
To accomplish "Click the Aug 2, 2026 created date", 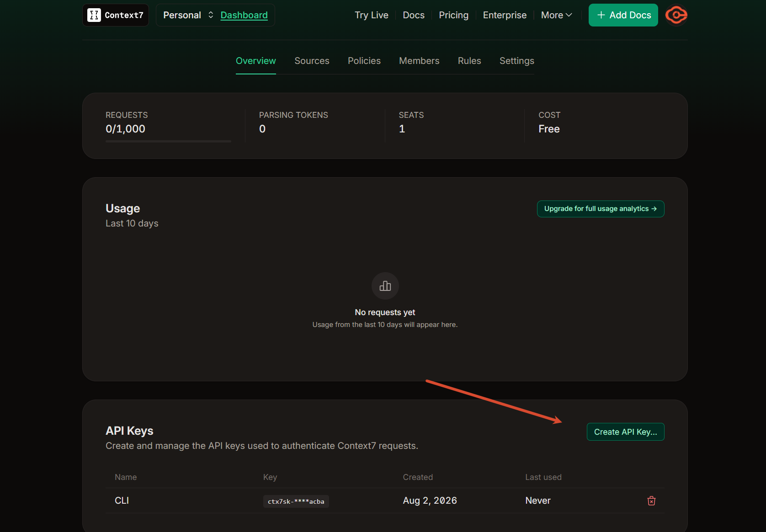I will click(430, 500).
